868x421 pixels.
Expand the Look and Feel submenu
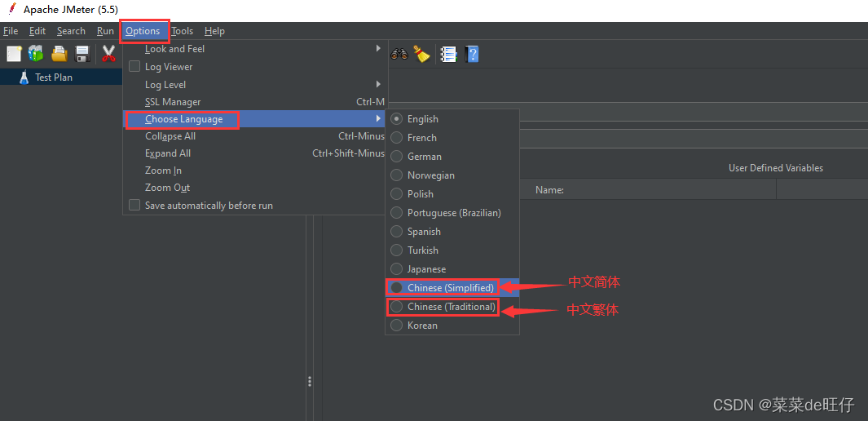(255, 49)
